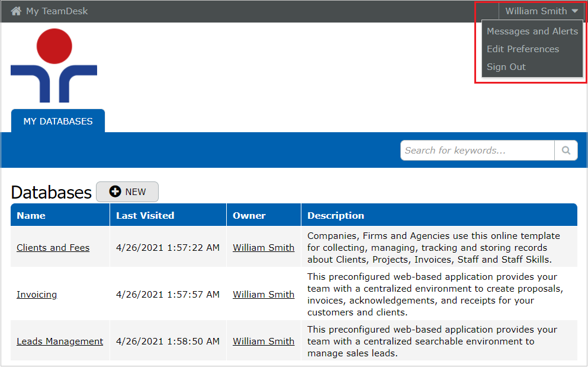Screen dimensions: 588x367
Task: Expand the William Smith user dropdown arrow
Action: tap(575, 11)
